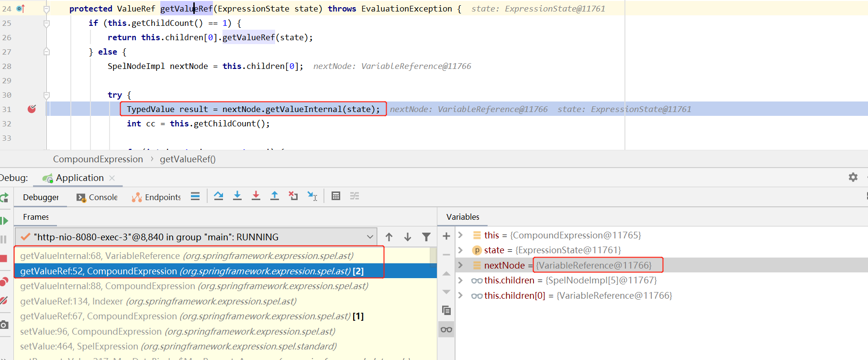Select the Frames tab
Image resolution: width=868 pixels, height=360 pixels.
point(36,217)
